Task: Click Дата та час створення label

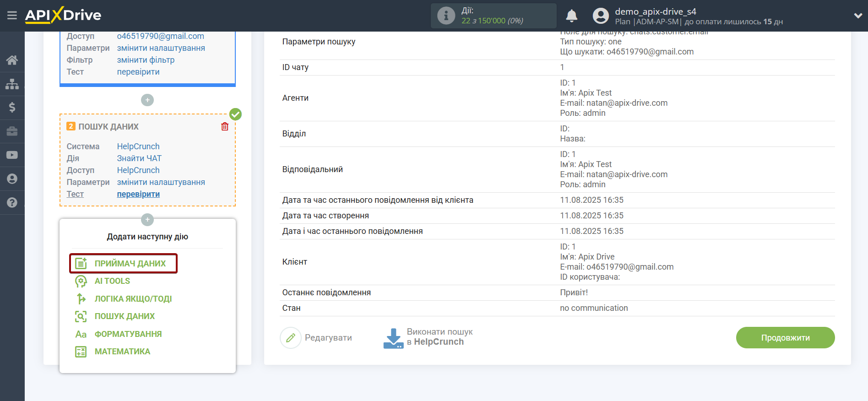Action: [x=325, y=216]
